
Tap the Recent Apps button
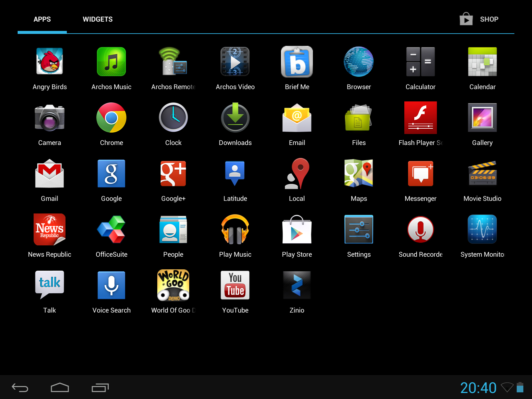point(100,388)
